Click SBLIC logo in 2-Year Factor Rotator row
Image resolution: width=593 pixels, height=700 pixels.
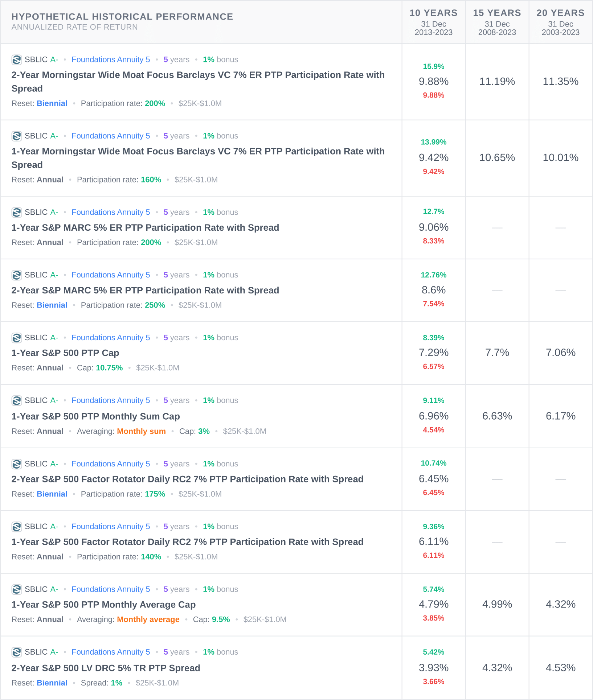[16, 464]
